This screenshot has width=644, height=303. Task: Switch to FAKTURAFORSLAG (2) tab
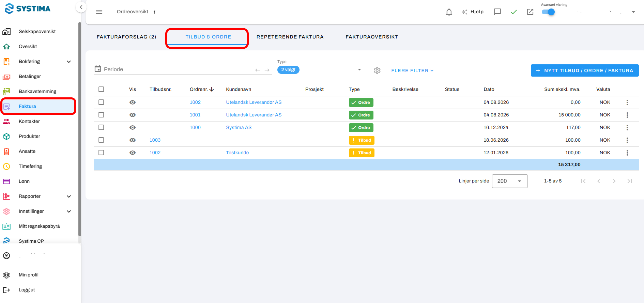point(126,37)
